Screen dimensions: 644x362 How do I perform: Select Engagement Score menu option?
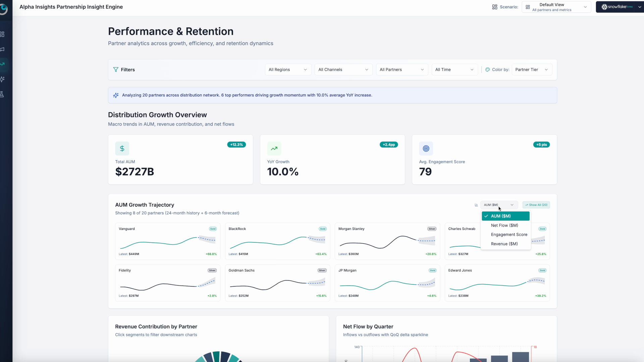coord(508,235)
